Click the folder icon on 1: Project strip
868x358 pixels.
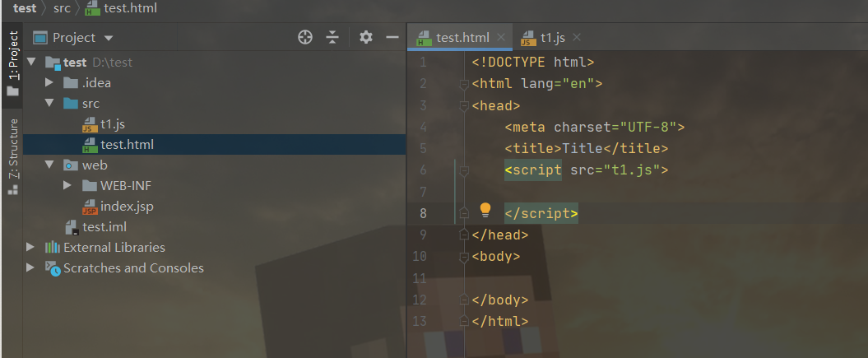(12, 91)
